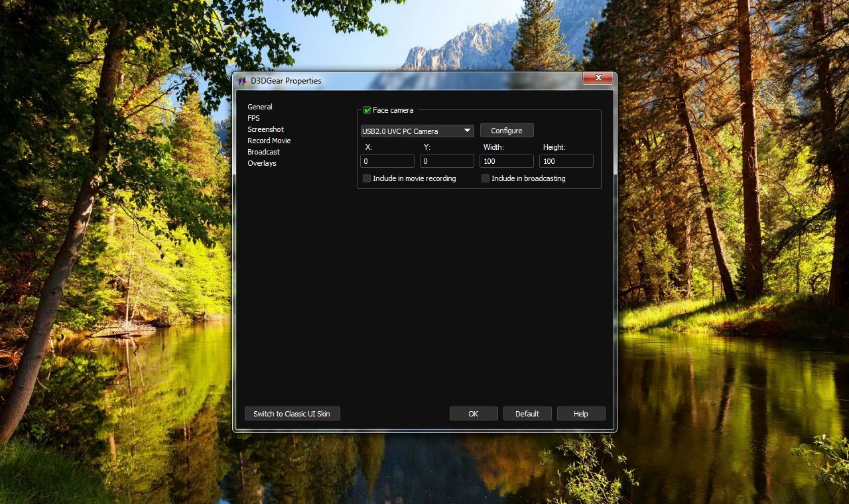Open the Help button
The width and height of the screenshot is (849, 504).
point(581,414)
